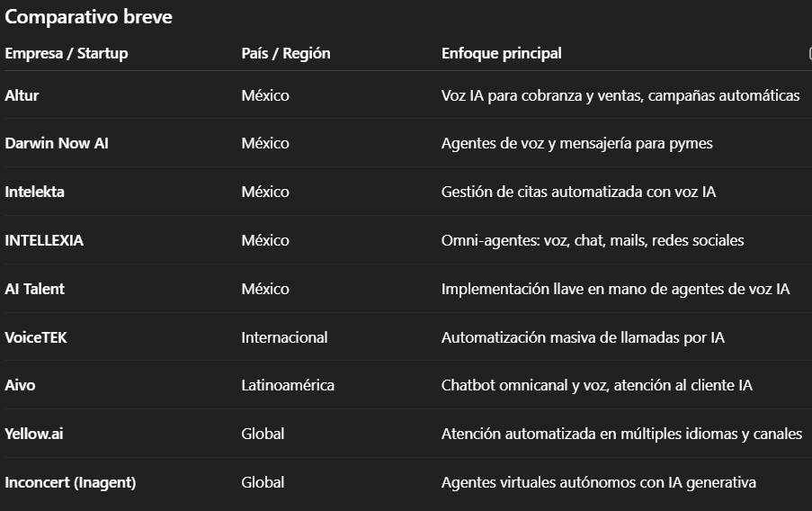Viewport: 812px width, 511px height.
Task: Select the "Agentes virtuales autónomos" description
Action: (x=599, y=482)
